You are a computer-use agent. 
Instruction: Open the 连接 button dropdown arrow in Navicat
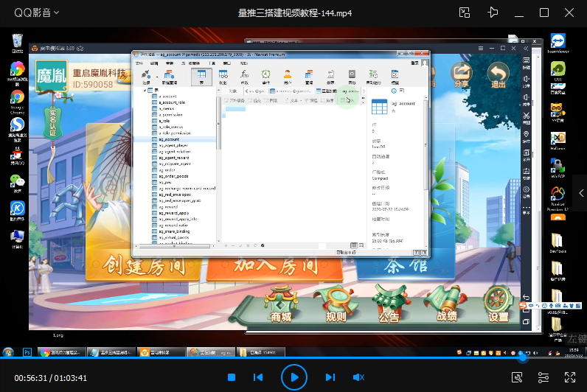coord(157,77)
